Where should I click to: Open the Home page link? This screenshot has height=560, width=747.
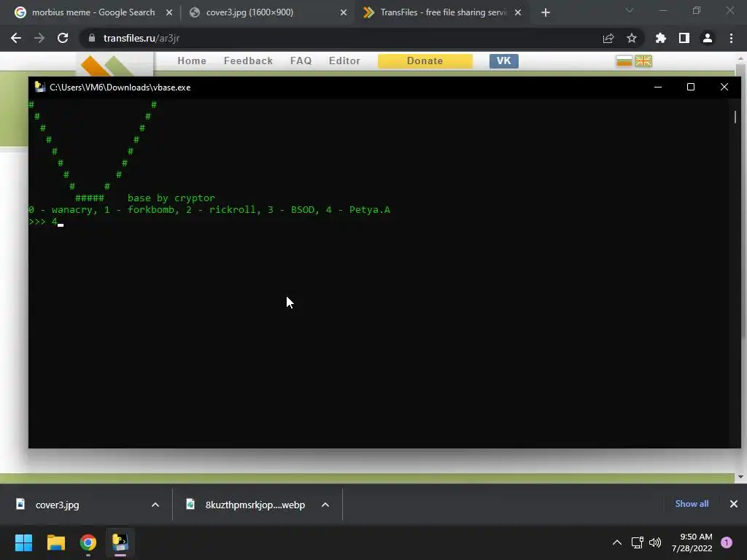(192, 61)
